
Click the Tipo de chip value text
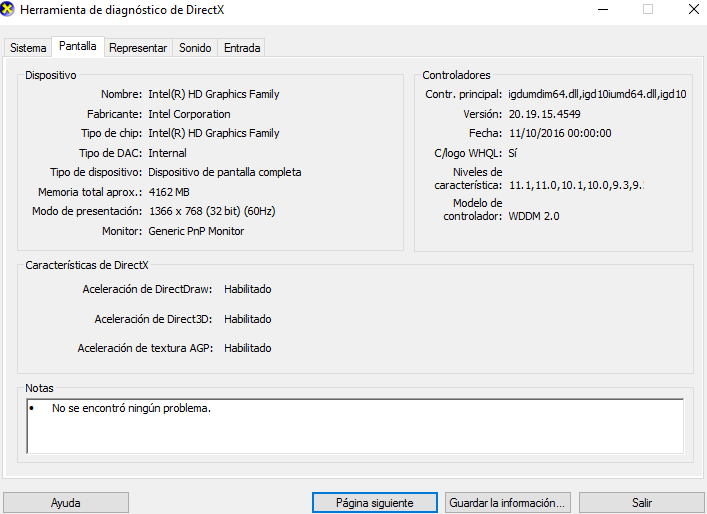tap(214, 133)
